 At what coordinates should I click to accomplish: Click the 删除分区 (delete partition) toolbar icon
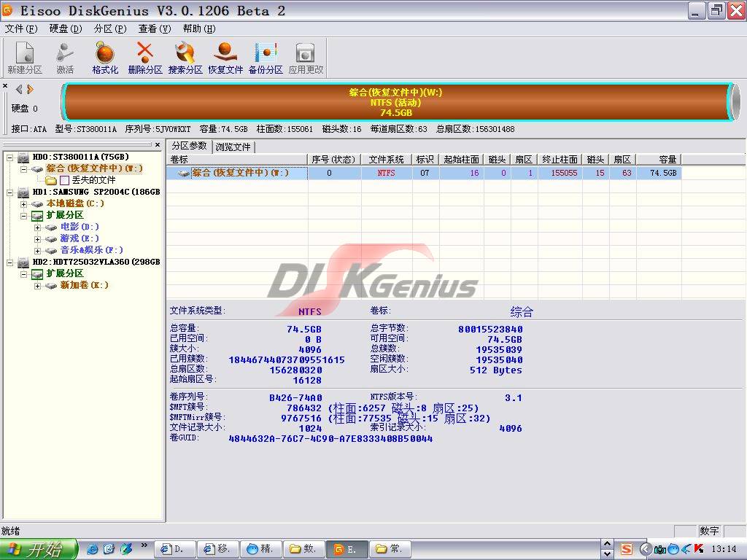point(145,58)
